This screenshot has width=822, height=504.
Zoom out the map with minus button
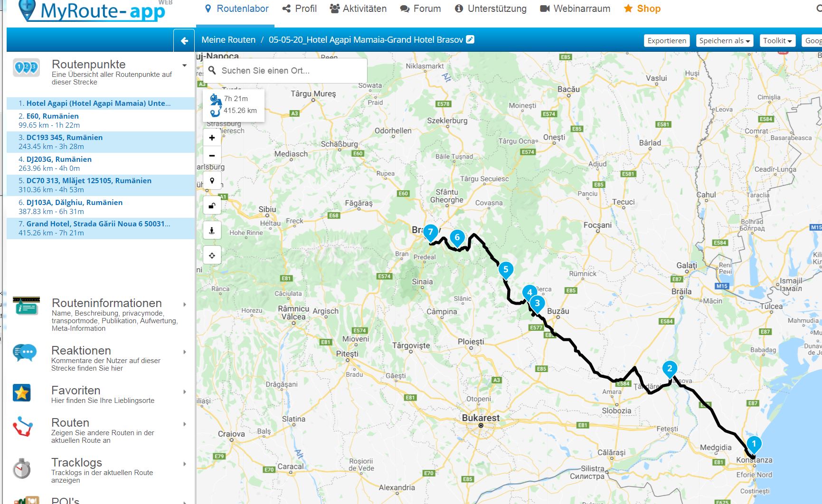click(212, 156)
